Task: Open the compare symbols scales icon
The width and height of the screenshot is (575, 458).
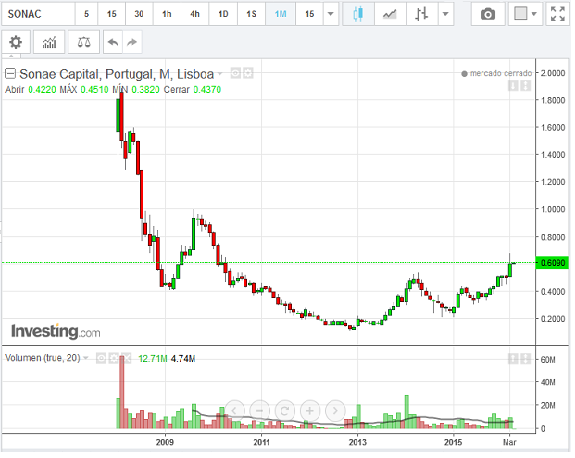Action: (x=84, y=42)
